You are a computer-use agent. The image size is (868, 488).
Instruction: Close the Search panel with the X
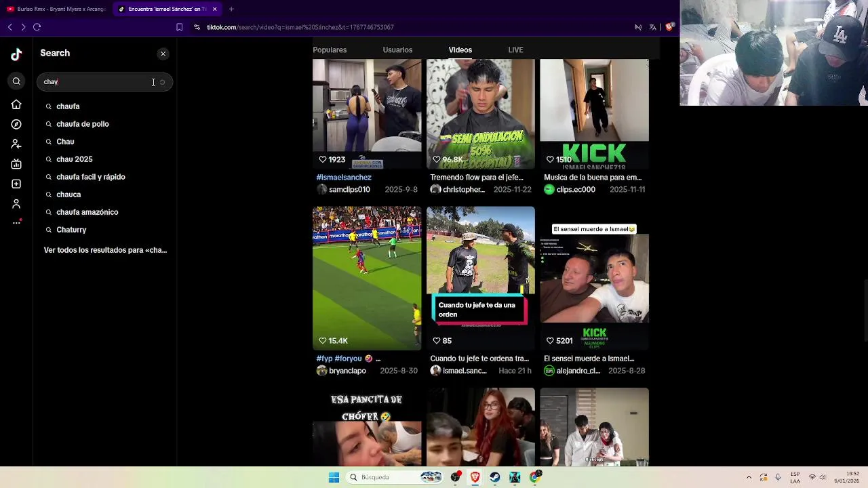[x=163, y=54]
